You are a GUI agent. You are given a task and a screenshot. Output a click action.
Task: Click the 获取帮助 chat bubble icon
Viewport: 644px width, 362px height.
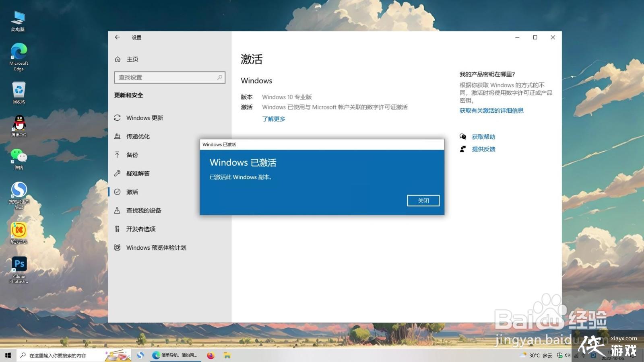(463, 137)
